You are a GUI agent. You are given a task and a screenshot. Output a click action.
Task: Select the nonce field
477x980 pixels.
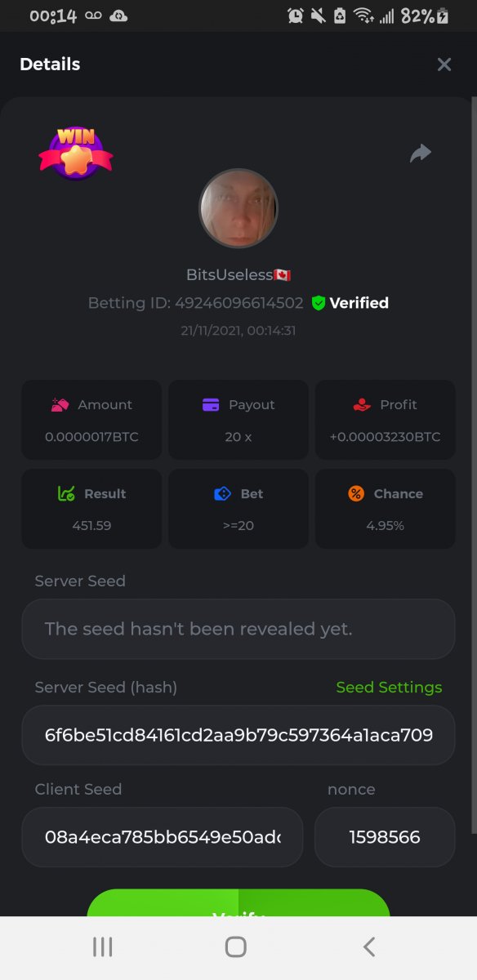pos(385,837)
